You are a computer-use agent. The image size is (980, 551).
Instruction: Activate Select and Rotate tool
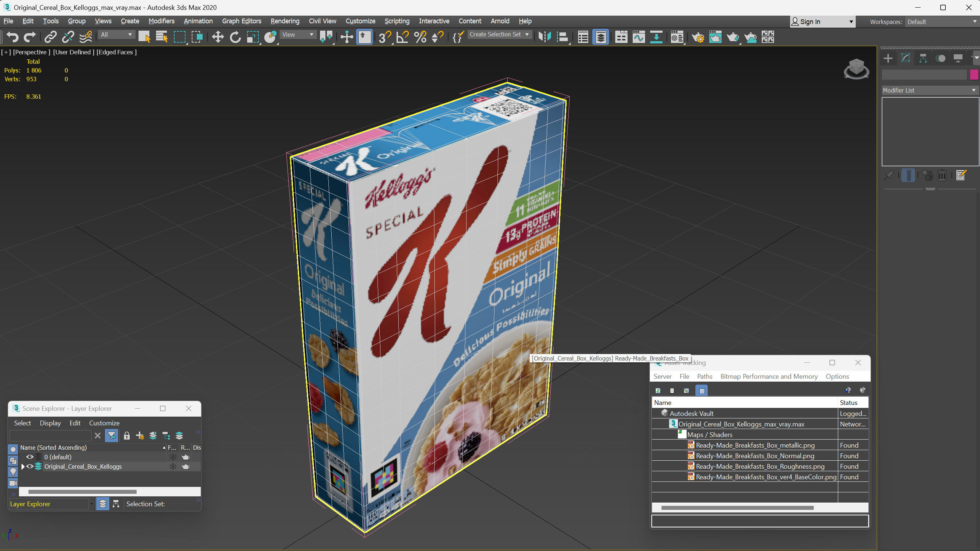235,37
